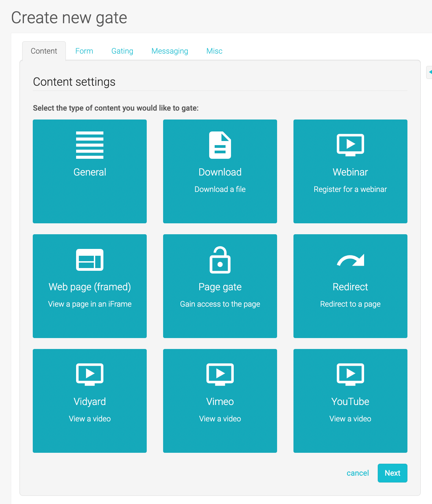
Task: Pick the Download card title
Action: [x=220, y=172]
